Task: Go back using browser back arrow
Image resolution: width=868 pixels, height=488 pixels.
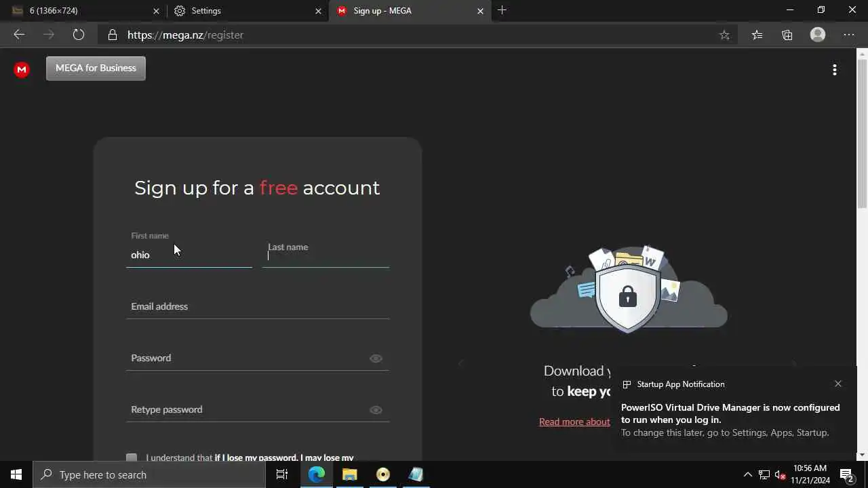Action: tap(19, 35)
